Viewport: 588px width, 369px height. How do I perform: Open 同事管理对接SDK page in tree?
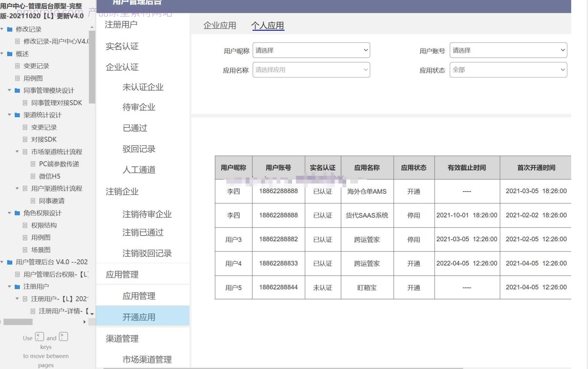tap(56, 103)
